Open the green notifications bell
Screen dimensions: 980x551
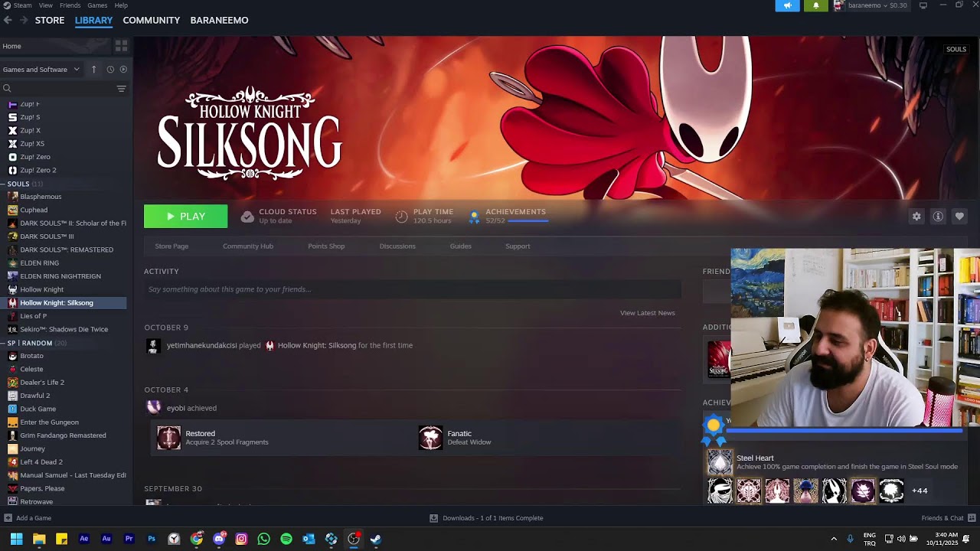(x=815, y=5)
